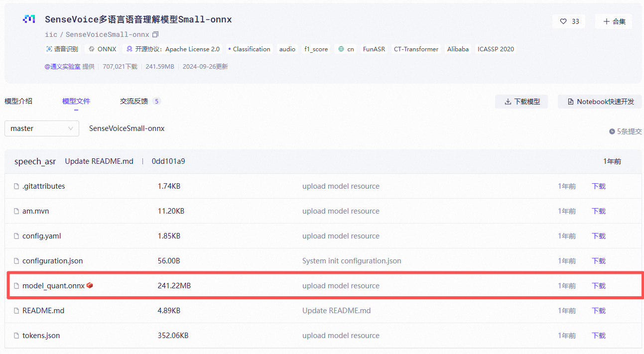
Task: Download the model_quant.onnx file
Action: [x=599, y=286]
